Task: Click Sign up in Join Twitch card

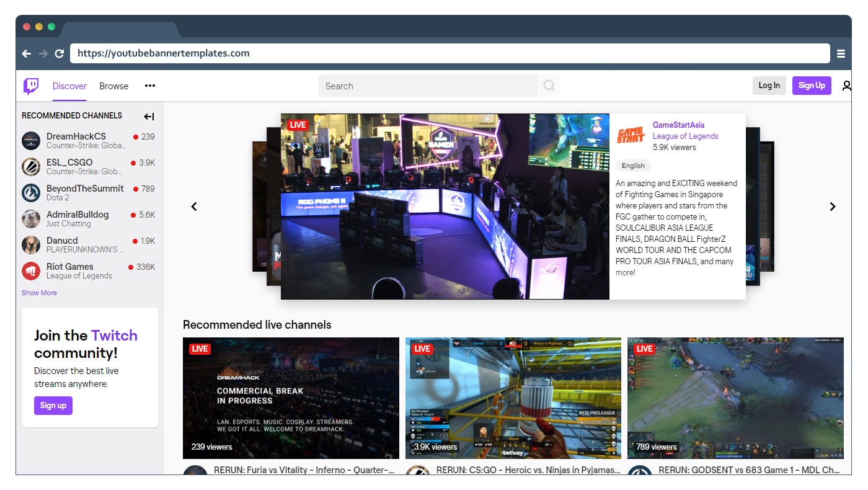Action: tap(53, 406)
